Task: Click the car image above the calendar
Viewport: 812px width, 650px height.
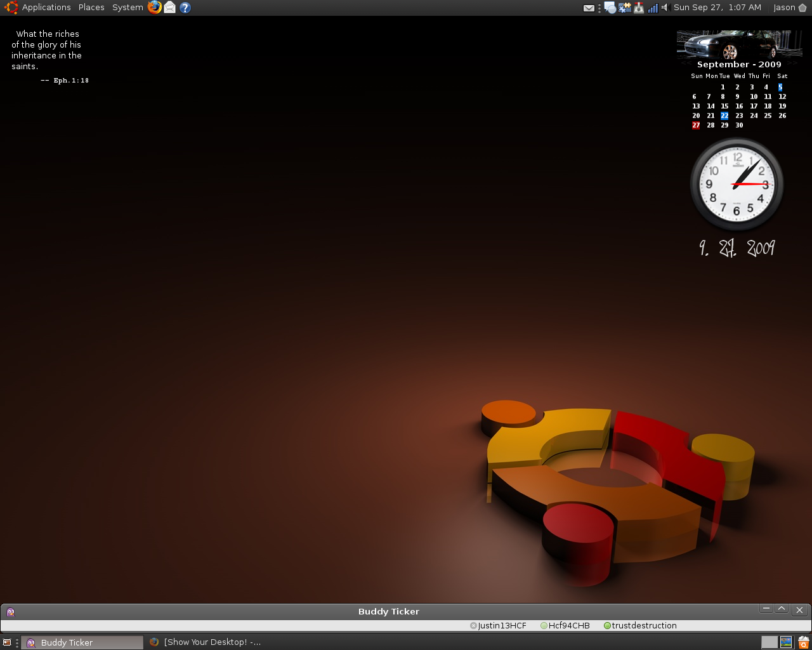Action: (x=739, y=44)
